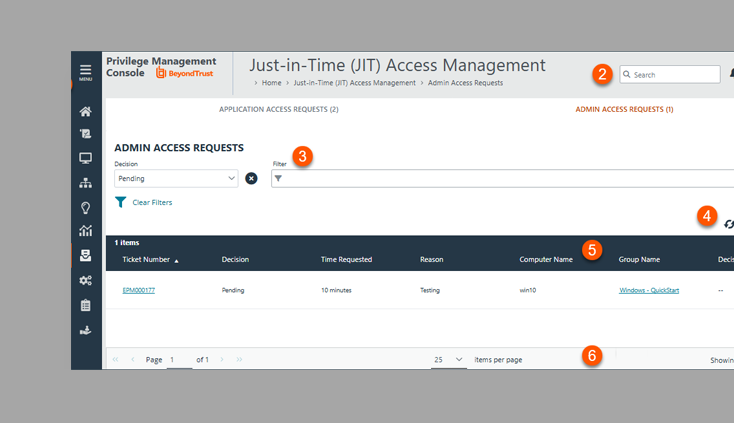Click into the top Search field

[x=670, y=74]
